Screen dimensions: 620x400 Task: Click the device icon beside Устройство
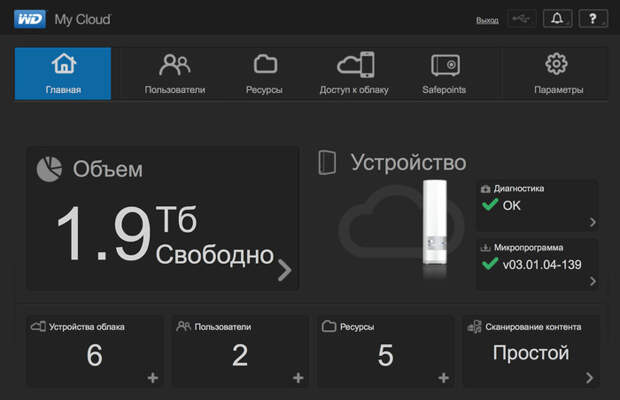pos(327,162)
